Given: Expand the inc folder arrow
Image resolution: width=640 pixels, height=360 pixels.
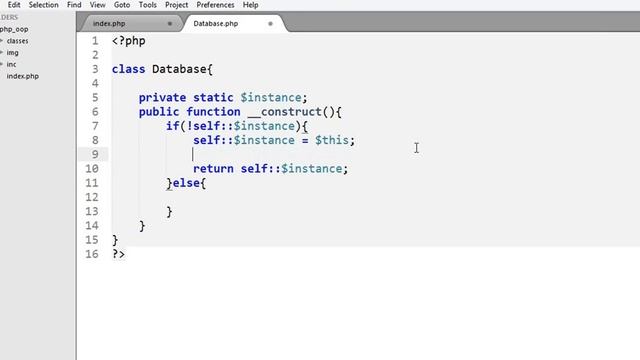Looking at the screenshot, I should (x=2, y=64).
